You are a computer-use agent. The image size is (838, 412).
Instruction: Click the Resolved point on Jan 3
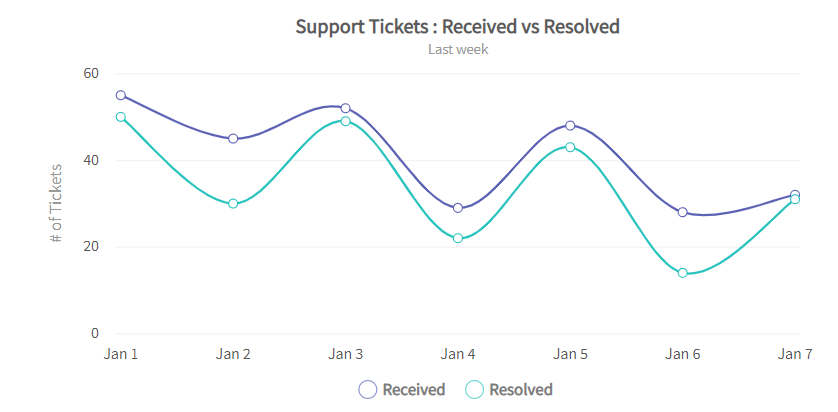tap(346, 121)
